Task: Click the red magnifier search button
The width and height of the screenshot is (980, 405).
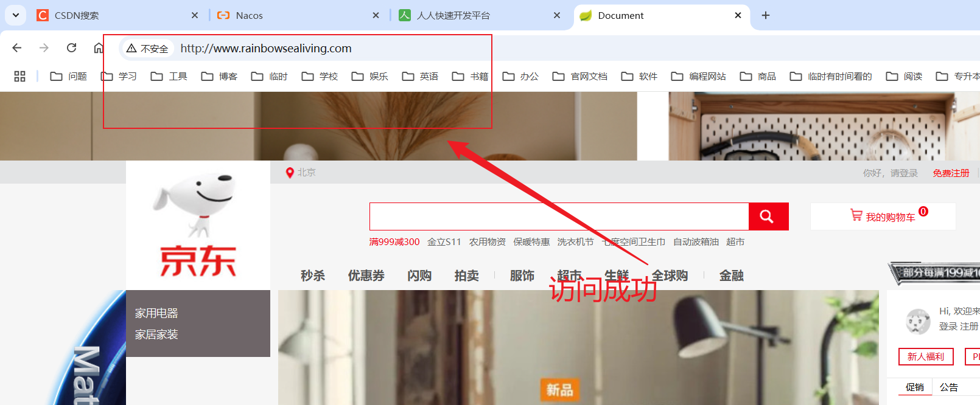Action: point(768,216)
